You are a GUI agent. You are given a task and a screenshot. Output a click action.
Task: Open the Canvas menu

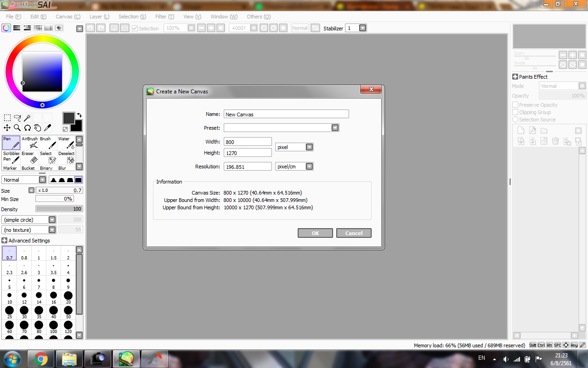[68, 17]
